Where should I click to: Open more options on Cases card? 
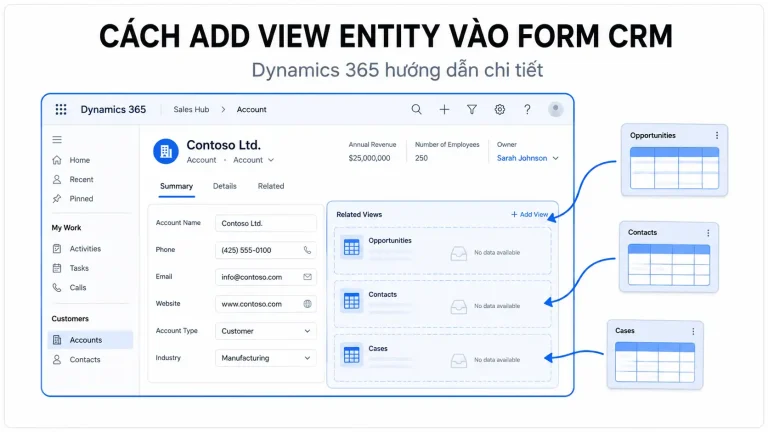click(x=693, y=331)
